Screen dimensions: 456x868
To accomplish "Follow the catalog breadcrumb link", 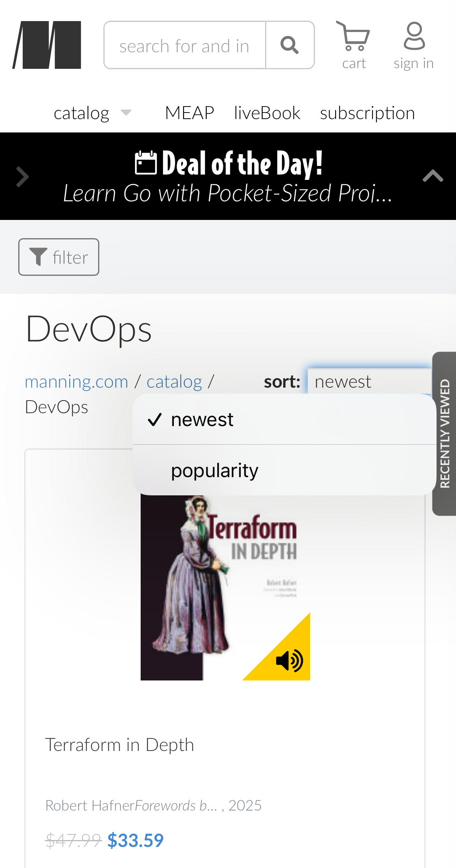I will click(x=174, y=382).
